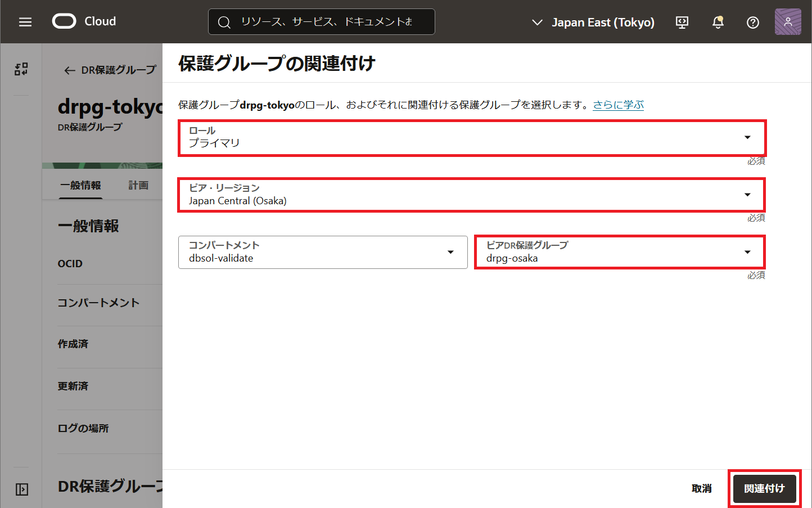Collapse the panel using the bottom sidebar icon
The height and width of the screenshot is (508, 812).
[x=21, y=489]
